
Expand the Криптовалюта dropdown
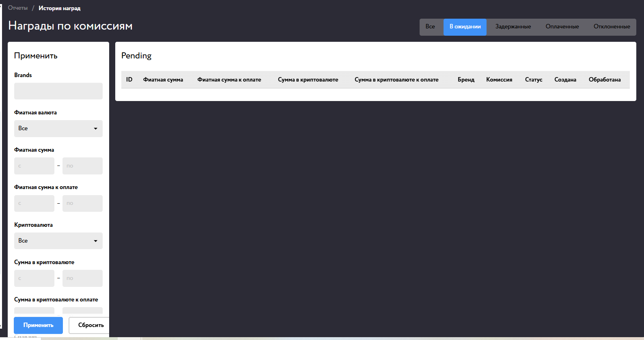pos(58,241)
